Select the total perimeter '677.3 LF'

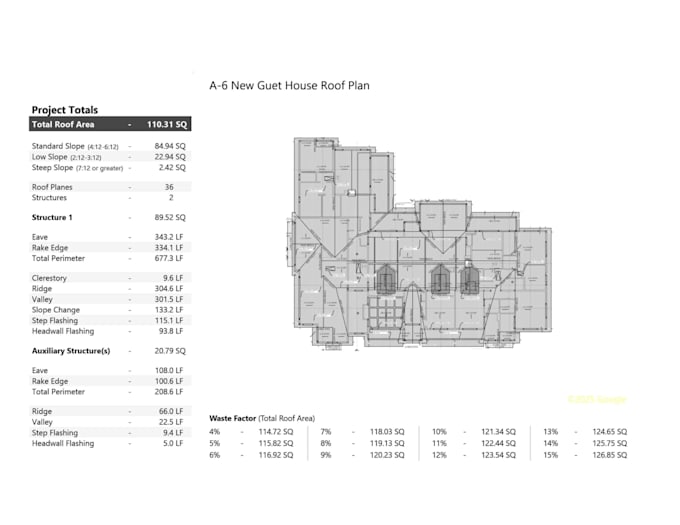coord(169,258)
